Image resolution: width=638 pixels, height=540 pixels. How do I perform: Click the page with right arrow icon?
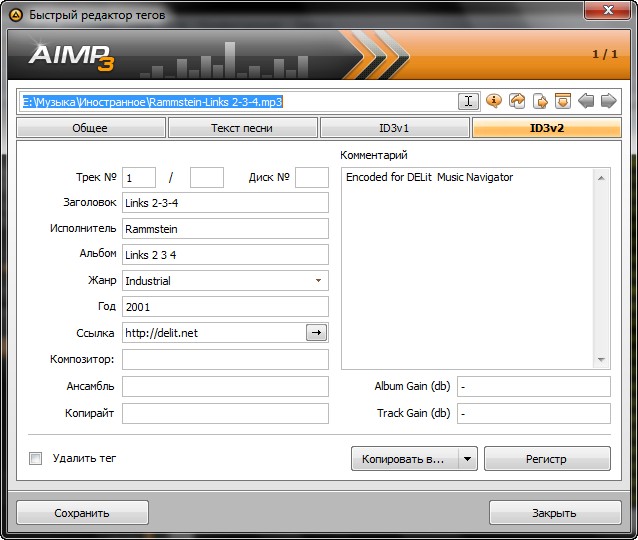pos(540,101)
